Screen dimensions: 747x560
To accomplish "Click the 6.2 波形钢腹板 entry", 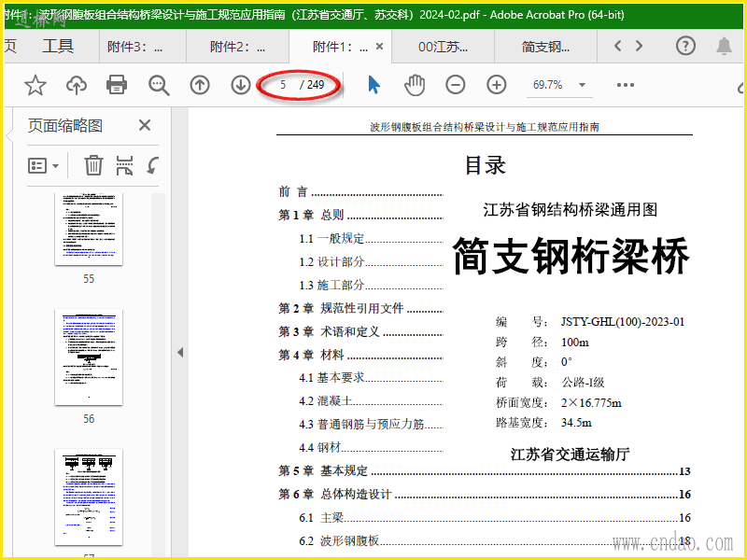I will click(495, 541).
